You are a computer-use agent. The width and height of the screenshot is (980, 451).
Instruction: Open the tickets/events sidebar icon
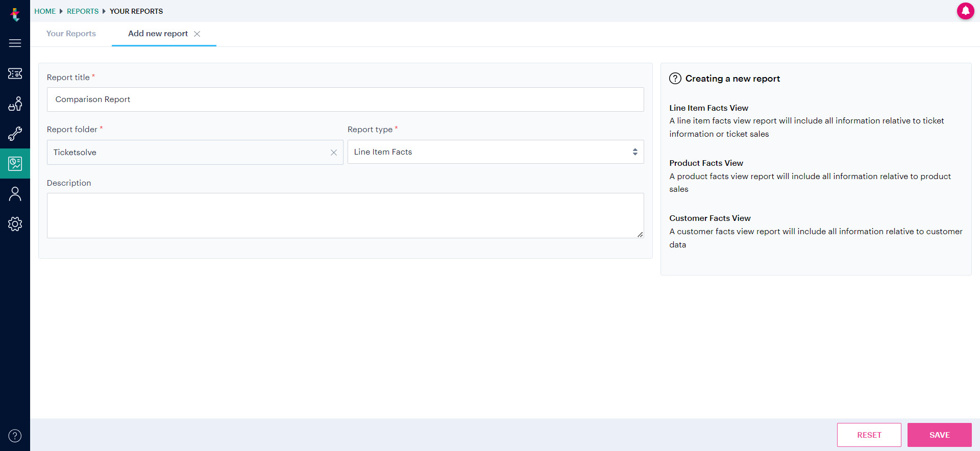tap(15, 73)
